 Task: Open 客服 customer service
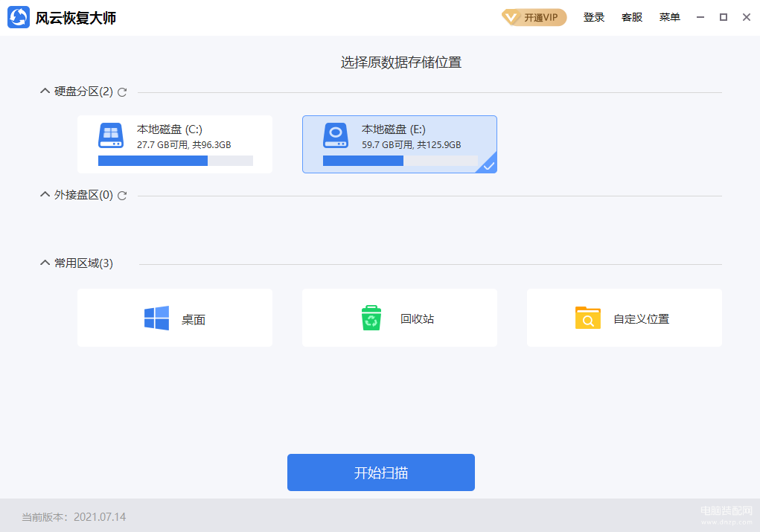click(631, 17)
